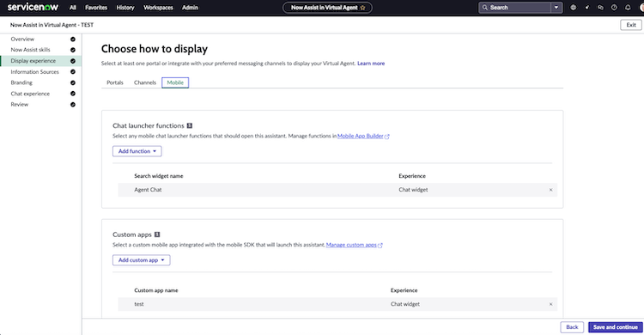Select the Mobile tab

[x=175, y=82]
